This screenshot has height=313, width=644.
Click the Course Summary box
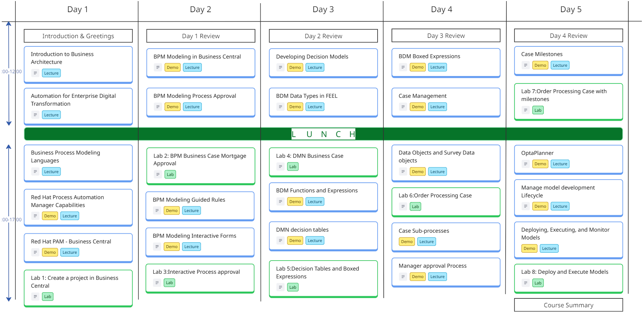click(568, 305)
